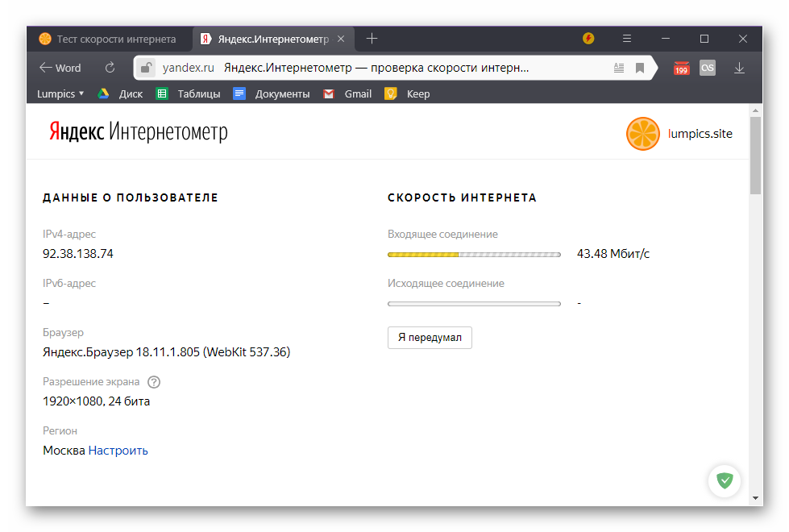Open the Таблицы bookmark

click(189, 94)
